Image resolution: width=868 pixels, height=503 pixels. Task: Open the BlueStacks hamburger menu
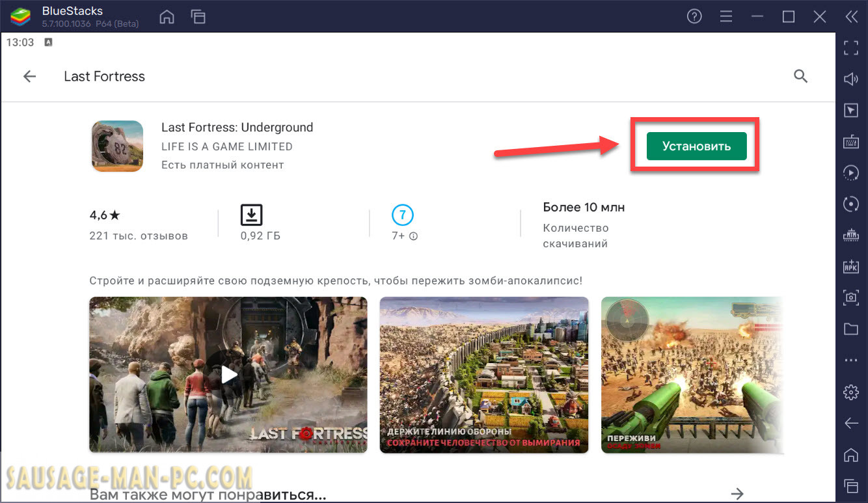coord(726,16)
